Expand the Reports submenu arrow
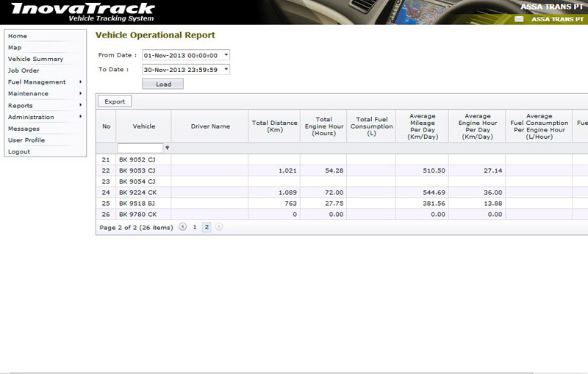 (80, 105)
